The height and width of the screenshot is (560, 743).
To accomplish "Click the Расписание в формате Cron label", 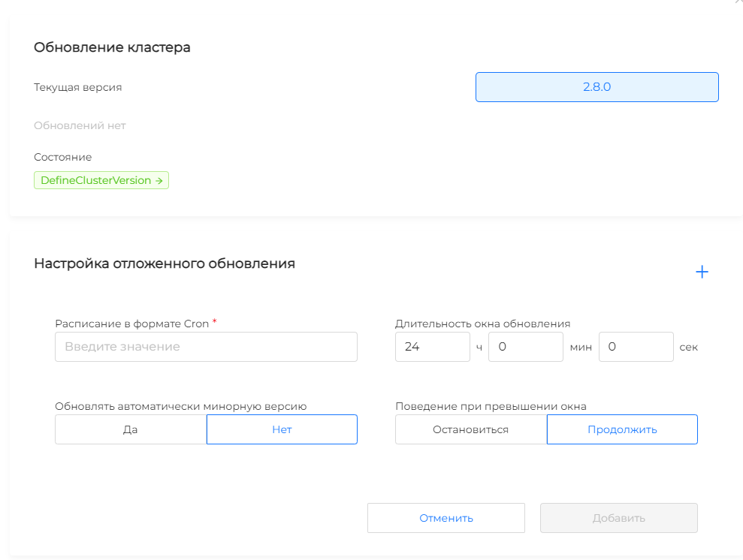I will click(131, 324).
